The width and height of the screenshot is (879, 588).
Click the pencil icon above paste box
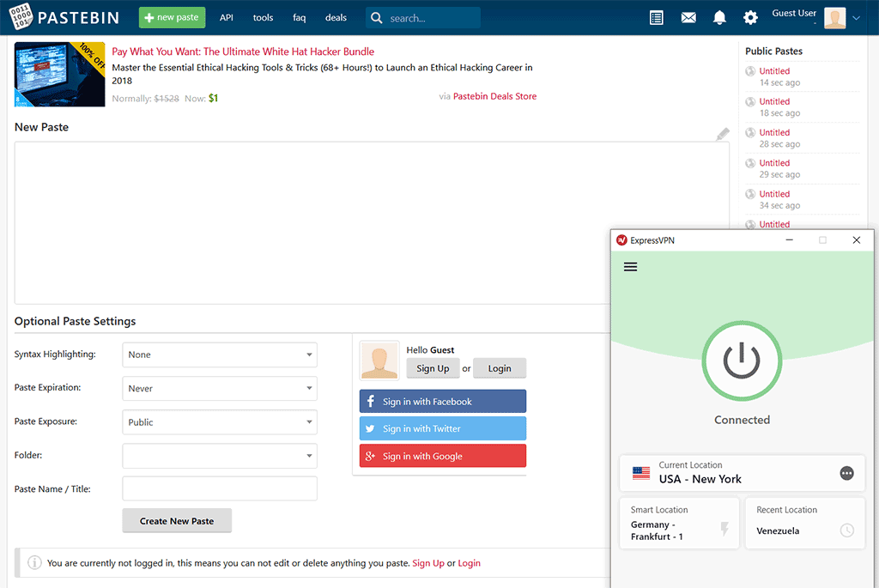[x=723, y=134]
